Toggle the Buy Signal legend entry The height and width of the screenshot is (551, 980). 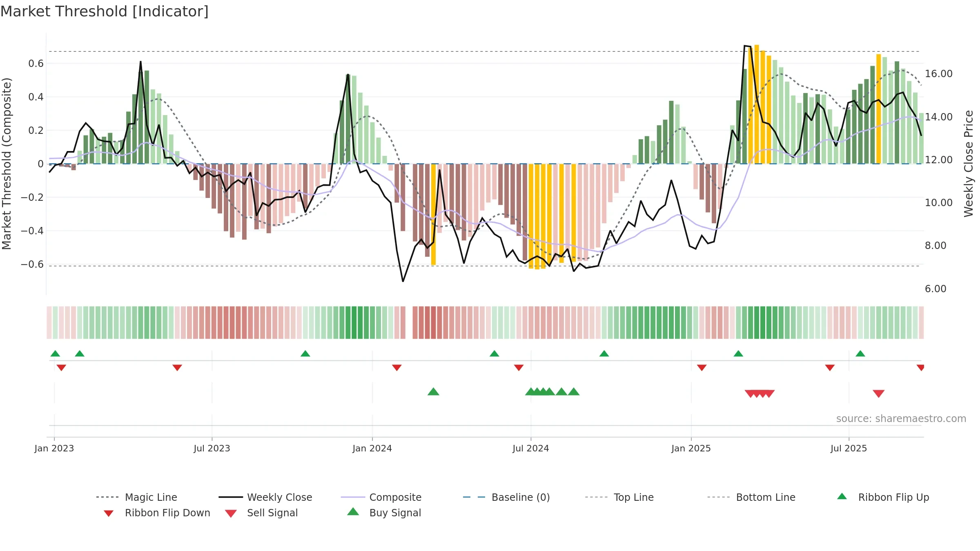pyautogui.click(x=384, y=513)
